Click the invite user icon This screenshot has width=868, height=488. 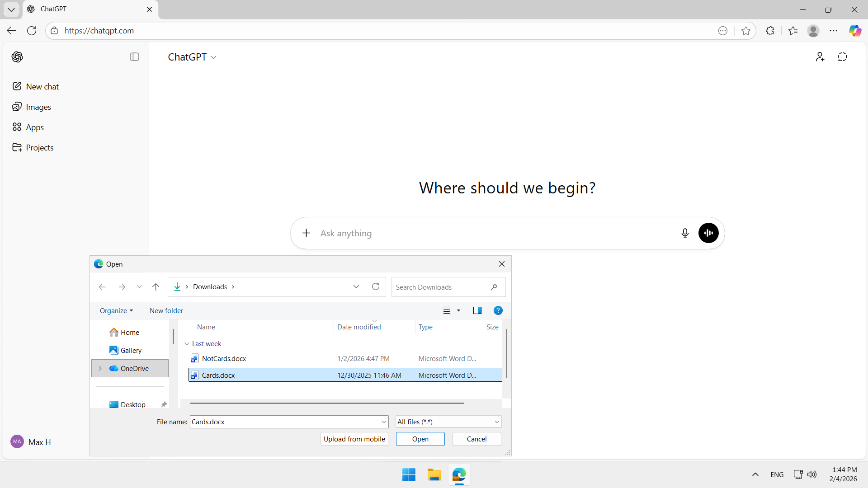coord(820,57)
